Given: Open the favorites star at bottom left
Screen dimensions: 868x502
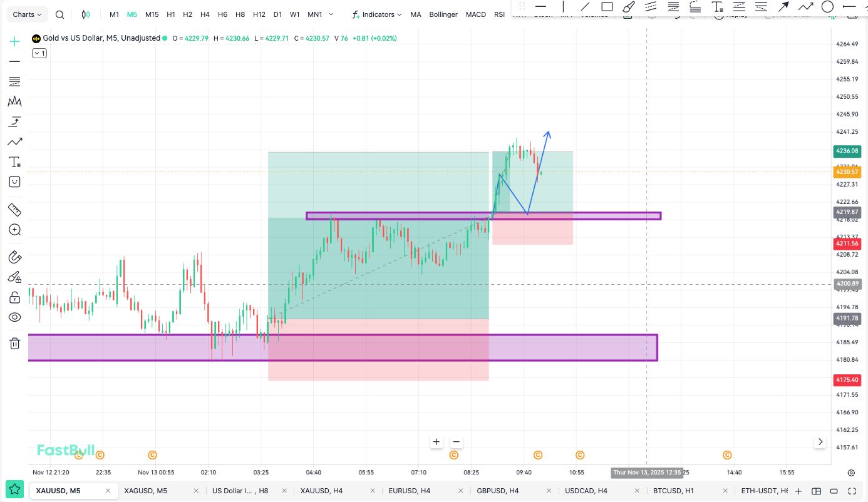Looking at the screenshot, I should (x=15, y=490).
